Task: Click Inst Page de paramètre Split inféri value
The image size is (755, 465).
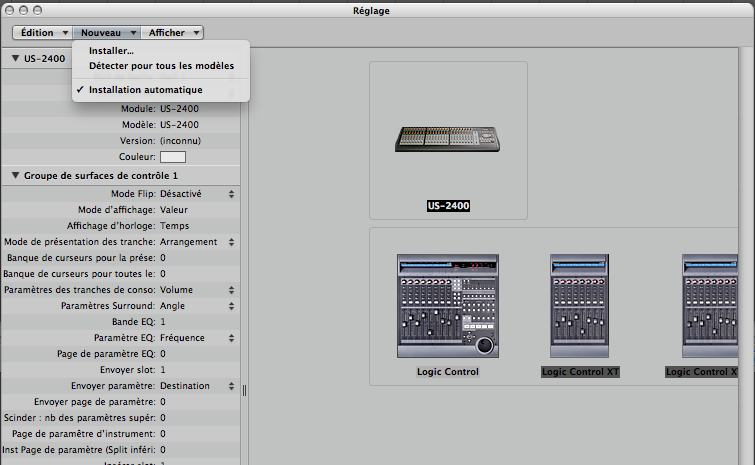Action: [163, 450]
